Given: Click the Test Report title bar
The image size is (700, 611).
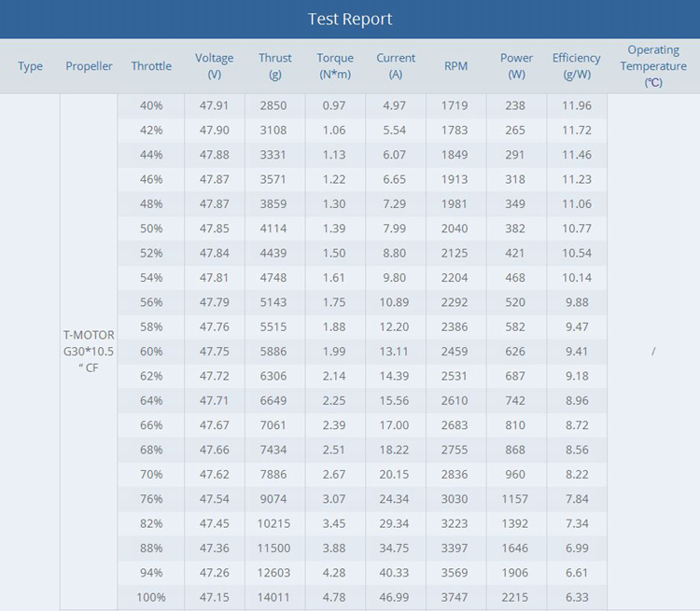Looking at the screenshot, I should [x=350, y=19].
